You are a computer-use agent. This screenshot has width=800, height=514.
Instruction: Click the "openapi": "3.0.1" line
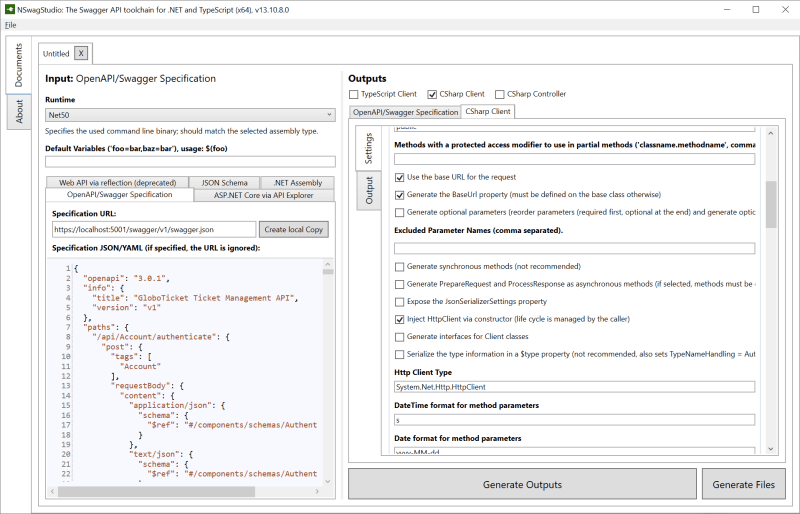(x=126, y=278)
